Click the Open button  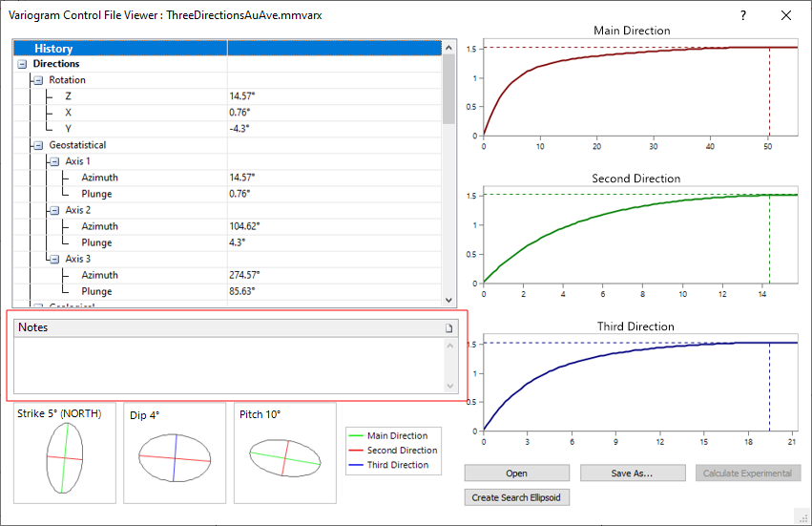(x=516, y=473)
